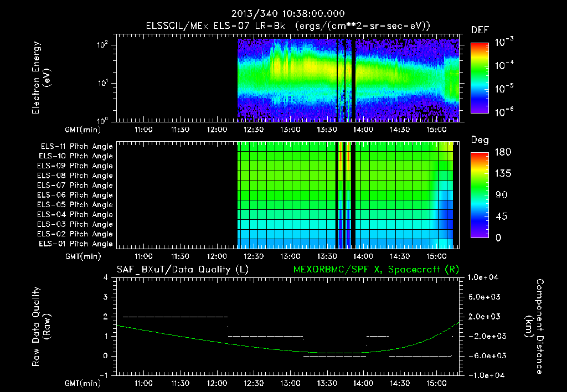Click the Raw Data Quality (Raw) axis label

point(41,327)
